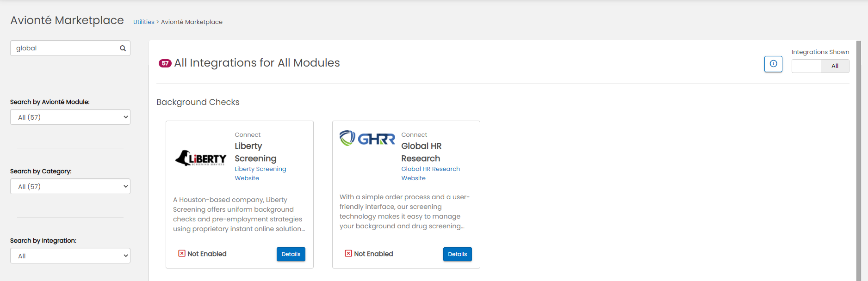Open the Search by Avionté Module dropdown
Viewport: 868px width, 281px height.
click(70, 117)
